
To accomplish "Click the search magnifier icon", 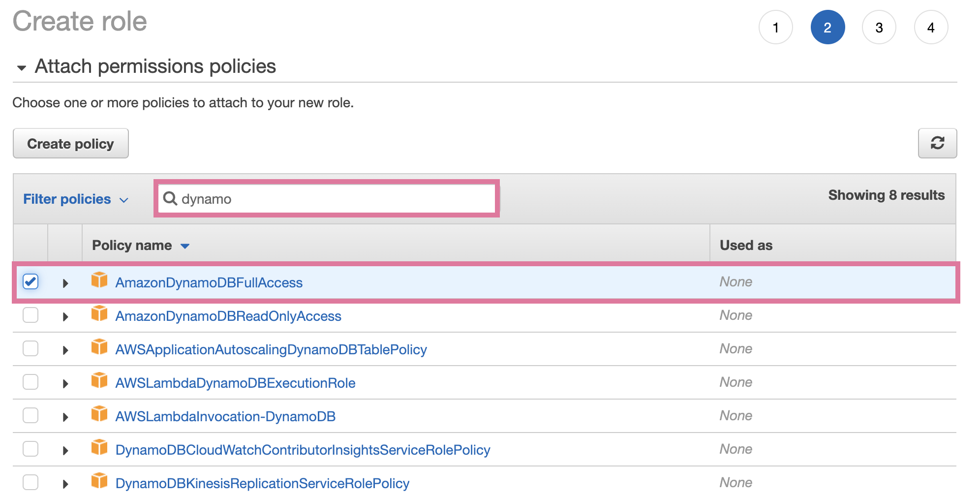I will coord(170,198).
